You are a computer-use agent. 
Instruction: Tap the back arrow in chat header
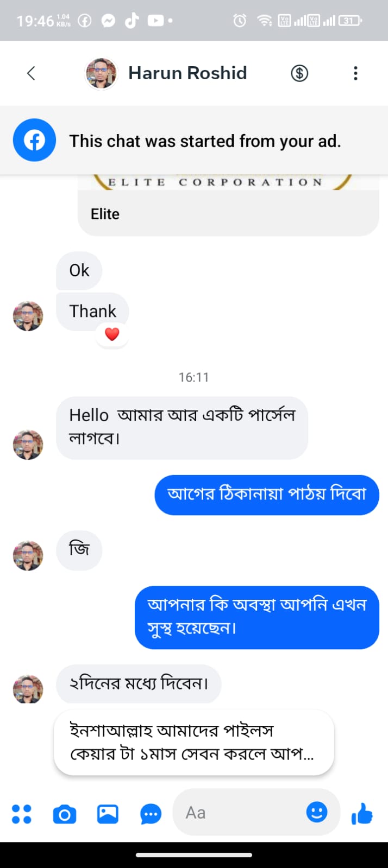tap(31, 73)
